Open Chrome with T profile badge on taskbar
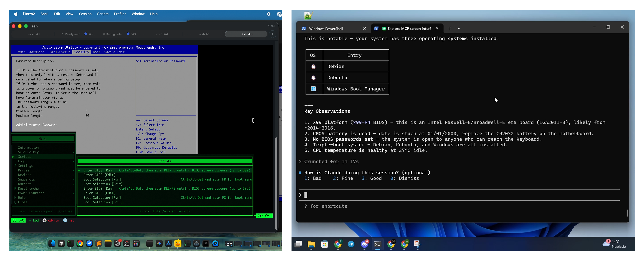Viewport: 644px width, 261px height. pos(338,244)
